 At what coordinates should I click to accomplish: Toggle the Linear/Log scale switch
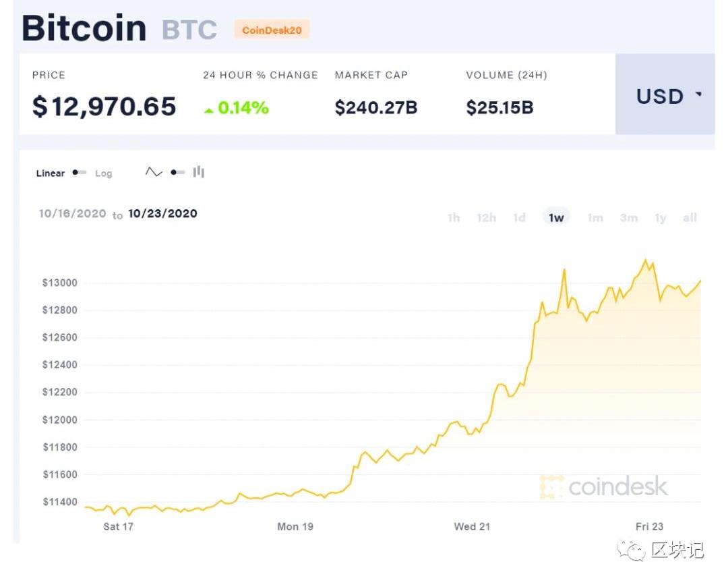point(80,173)
